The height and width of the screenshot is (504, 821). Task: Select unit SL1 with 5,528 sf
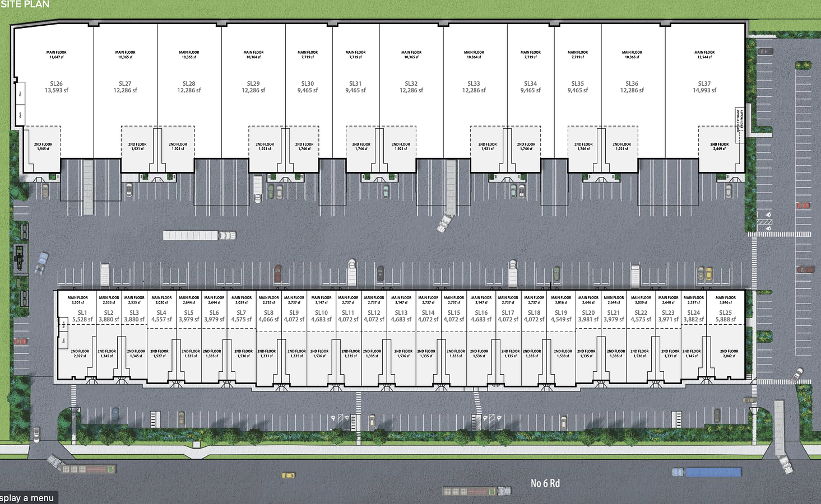[x=82, y=316]
